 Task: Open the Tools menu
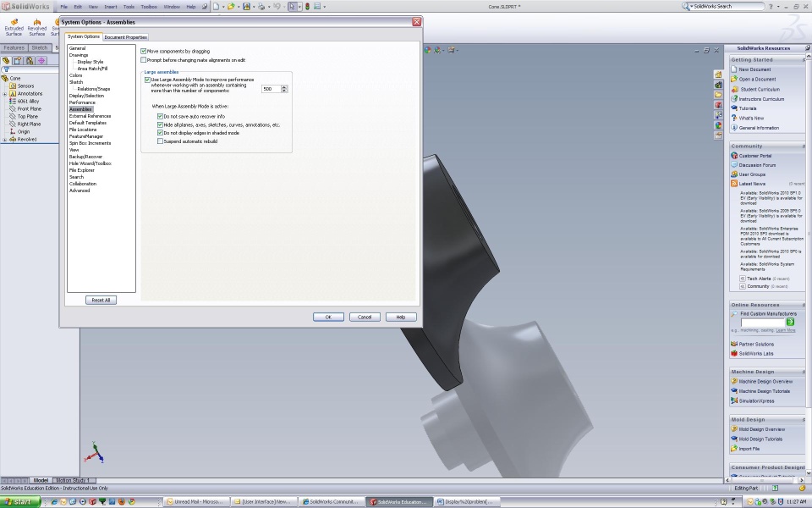[129, 7]
